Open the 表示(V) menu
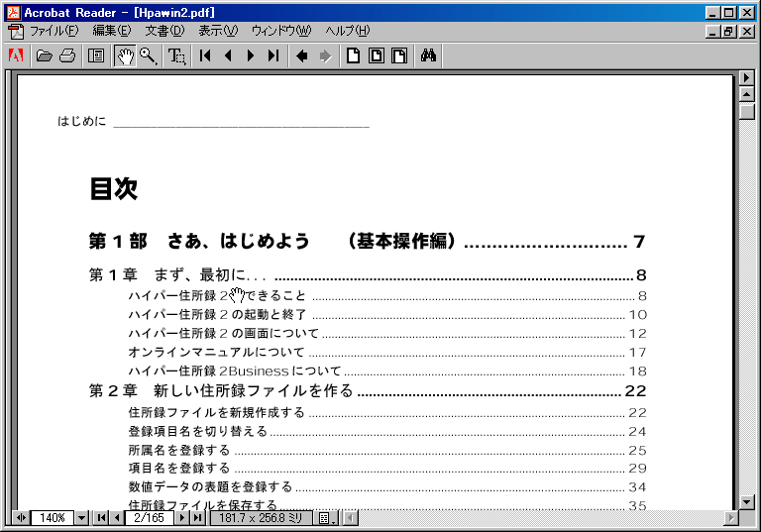The width and height of the screenshot is (761, 532). tap(218, 31)
